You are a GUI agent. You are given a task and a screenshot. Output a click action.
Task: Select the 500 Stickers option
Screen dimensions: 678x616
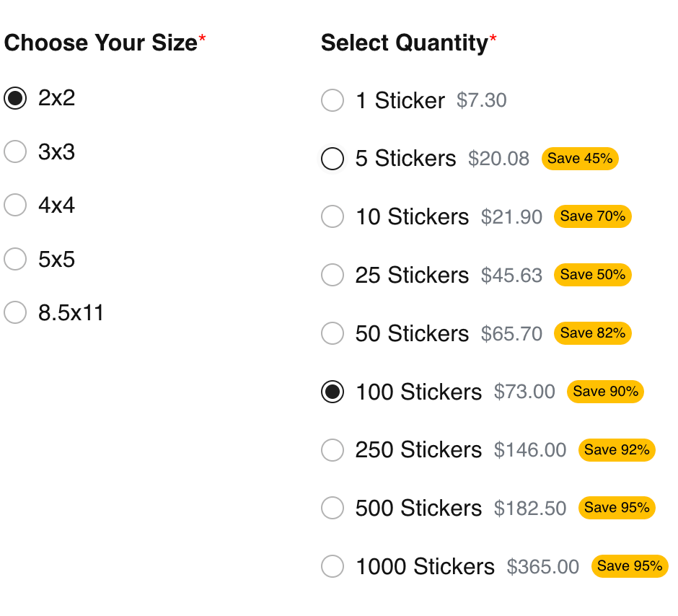pos(333,508)
